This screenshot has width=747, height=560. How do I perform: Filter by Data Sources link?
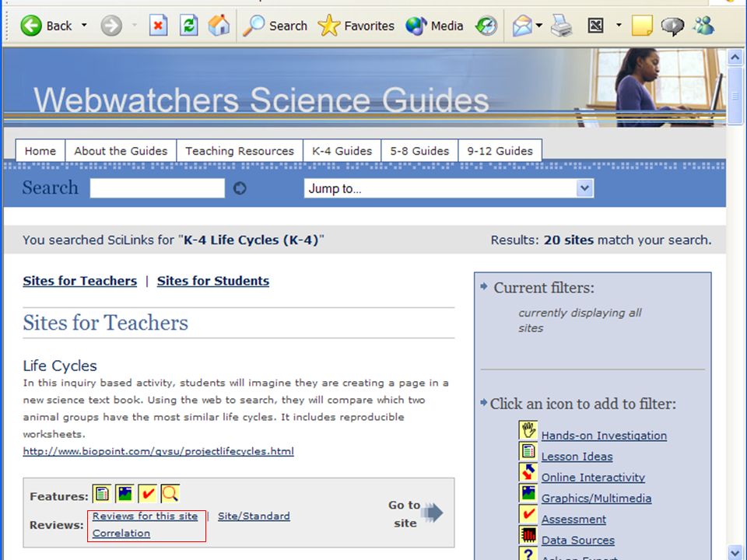578,540
